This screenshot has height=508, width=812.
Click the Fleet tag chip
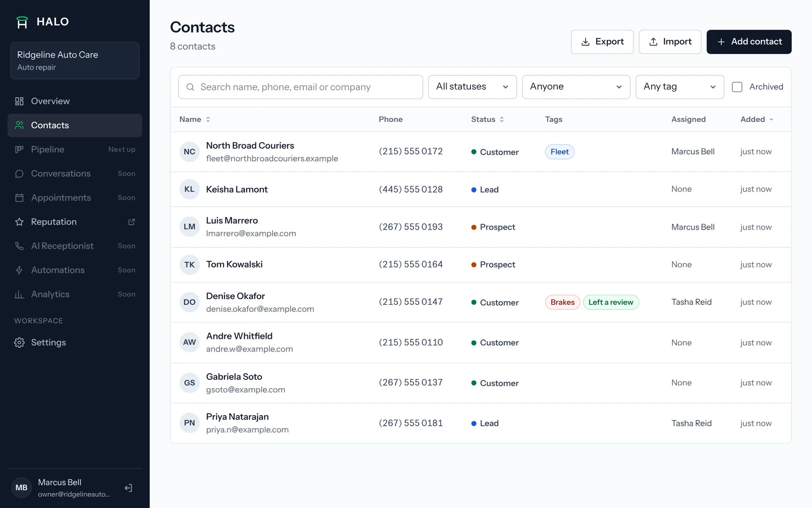click(559, 151)
